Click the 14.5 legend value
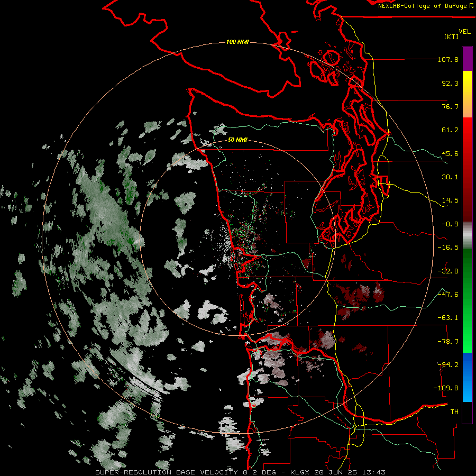The height and width of the screenshot is (476, 476). (x=450, y=200)
